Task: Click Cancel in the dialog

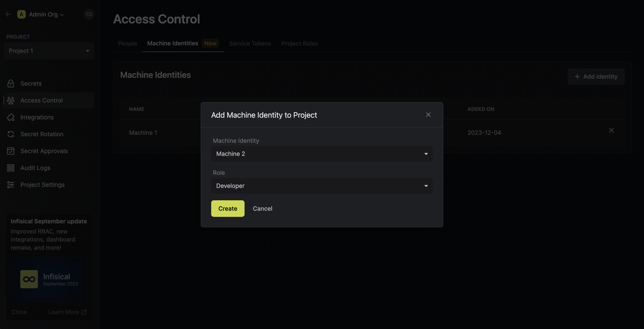Action: 262,209
